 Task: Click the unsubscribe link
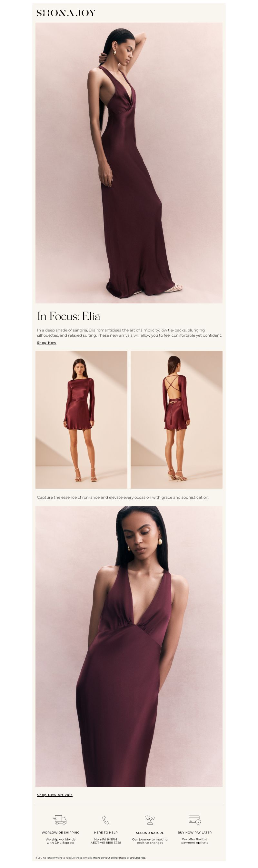[138, 858]
